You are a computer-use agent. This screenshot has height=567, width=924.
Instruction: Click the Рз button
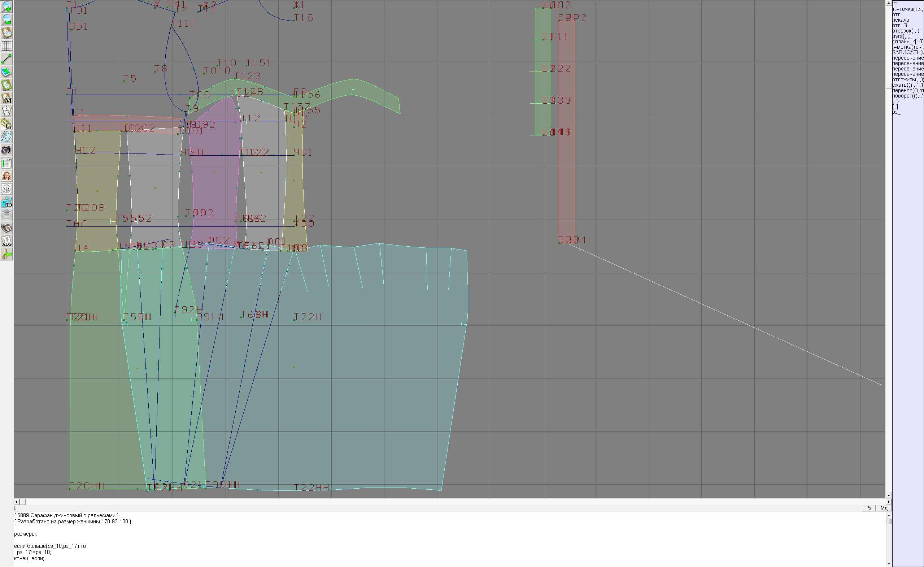[868, 508]
